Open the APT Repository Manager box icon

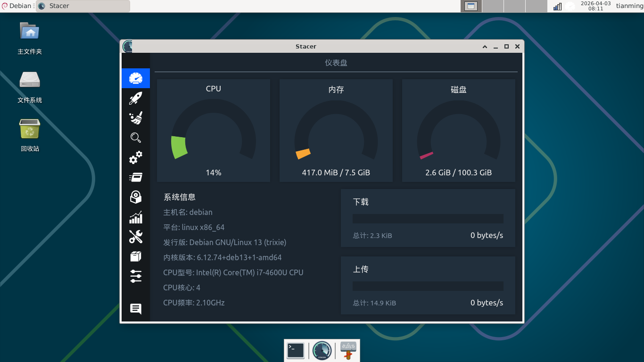(136, 256)
